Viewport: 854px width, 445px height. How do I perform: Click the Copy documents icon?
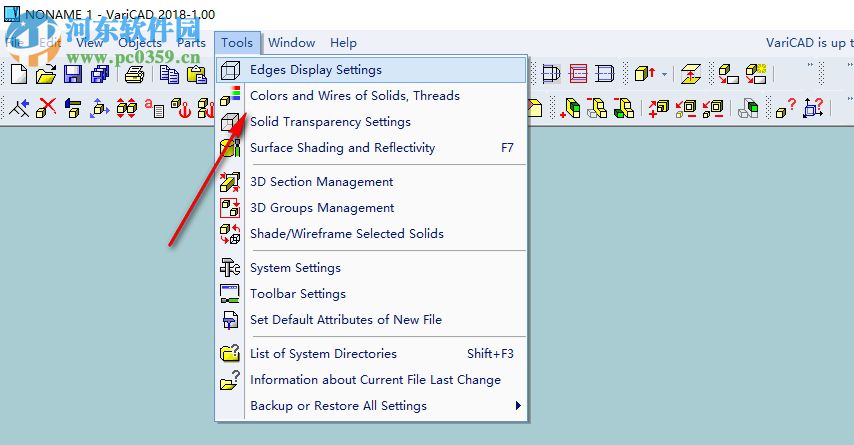(169, 74)
